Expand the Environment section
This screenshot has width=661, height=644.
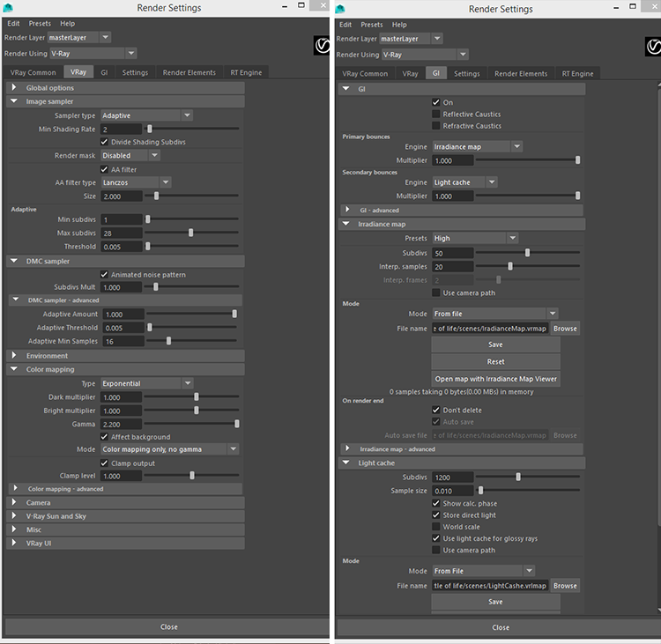click(x=126, y=356)
